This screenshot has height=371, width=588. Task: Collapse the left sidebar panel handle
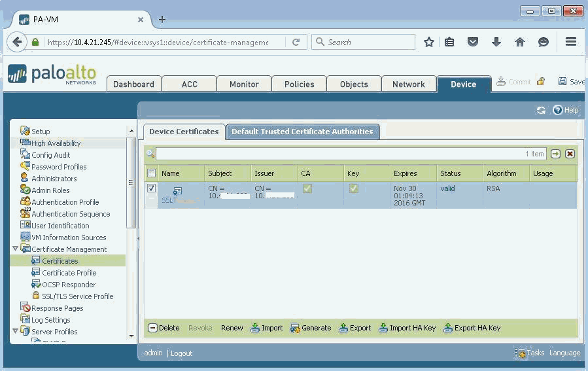[138, 238]
